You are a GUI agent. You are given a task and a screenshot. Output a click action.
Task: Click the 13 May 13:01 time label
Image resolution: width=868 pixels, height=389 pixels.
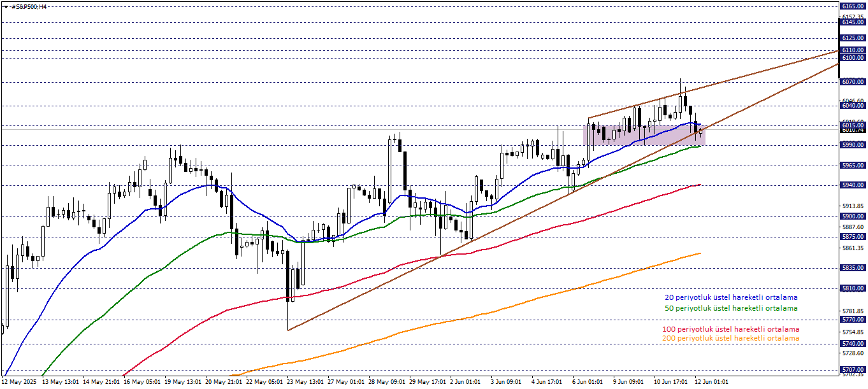[61, 382]
